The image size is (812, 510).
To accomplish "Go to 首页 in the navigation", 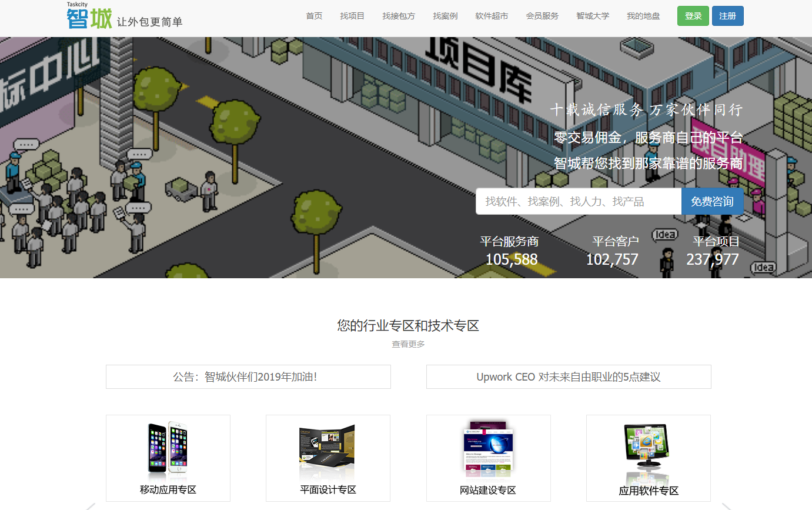I will pos(314,16).
